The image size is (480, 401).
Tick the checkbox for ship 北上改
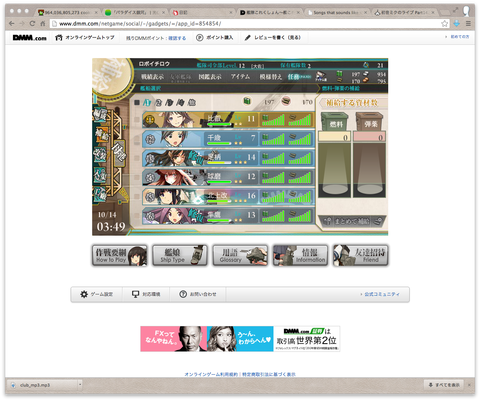[x=137, y=196]
